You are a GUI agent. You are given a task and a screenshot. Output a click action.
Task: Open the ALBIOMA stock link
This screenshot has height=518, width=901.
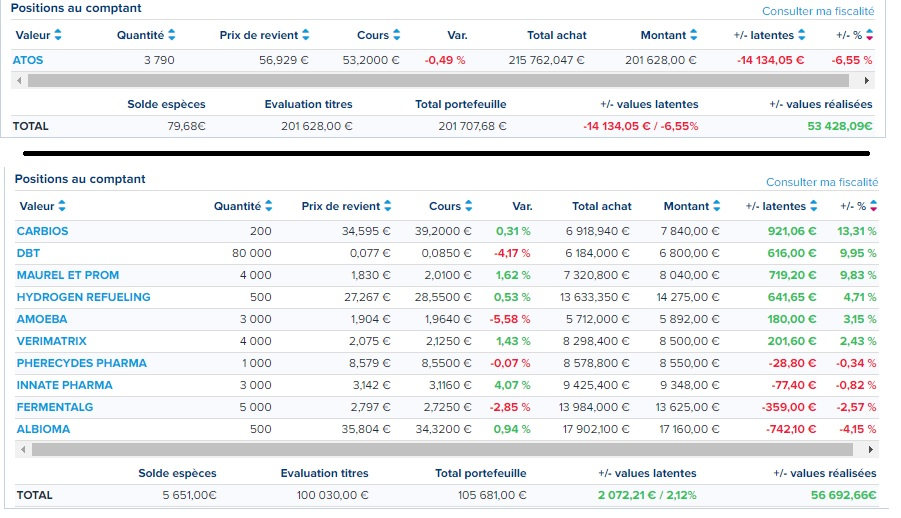coord(43,429)
